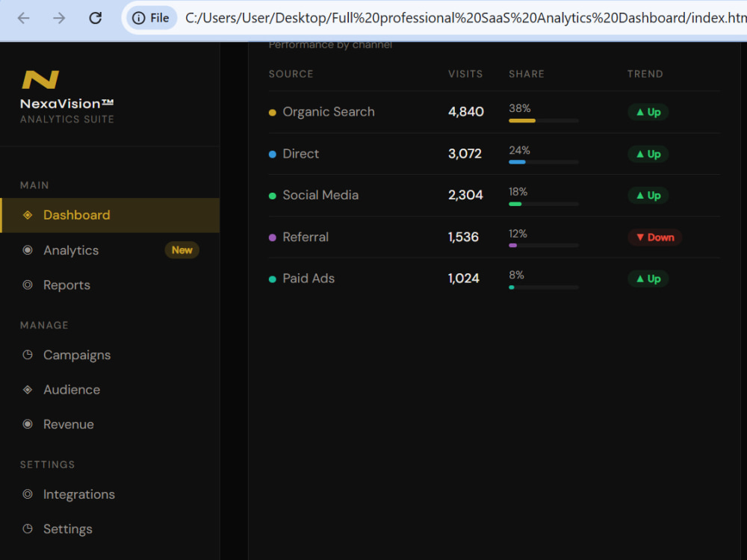Image resolution: width=747 pixels, height=560 pixels.
Task: Click the Referral 12% share bar
Action: 544,246
